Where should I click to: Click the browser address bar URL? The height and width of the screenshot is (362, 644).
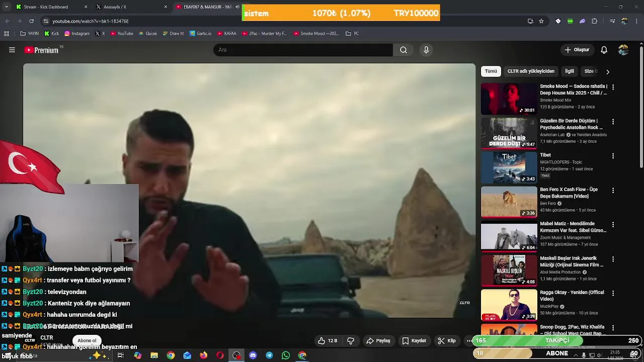click(x=91, y=21)
